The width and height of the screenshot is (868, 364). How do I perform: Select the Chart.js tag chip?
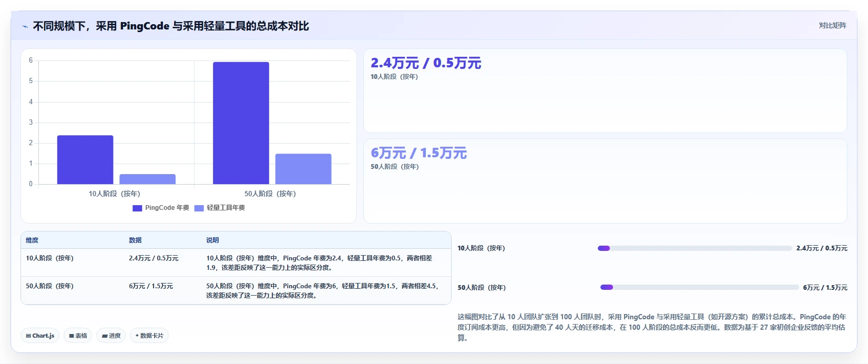pyautogui.click(x=40, y=336)
